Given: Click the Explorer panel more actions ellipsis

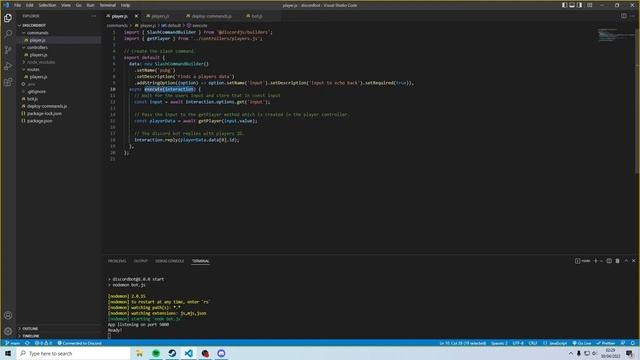Looking at the screenshot, I should click(93, 16).
